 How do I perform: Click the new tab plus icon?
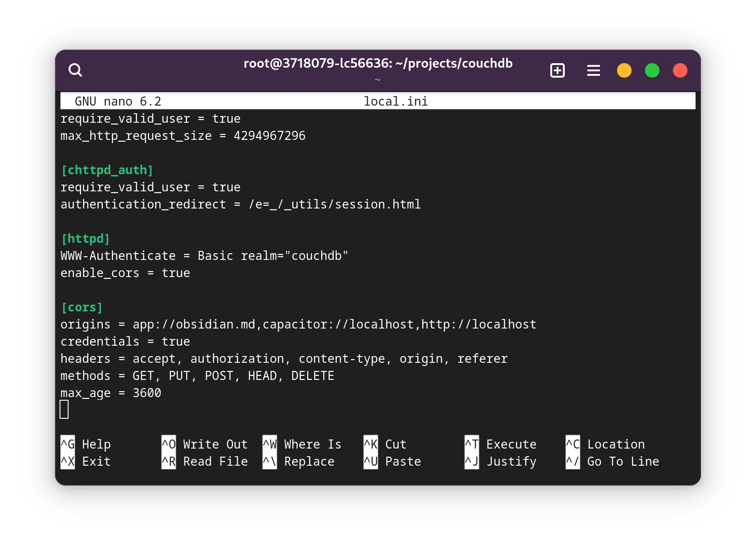click(558, 70)
